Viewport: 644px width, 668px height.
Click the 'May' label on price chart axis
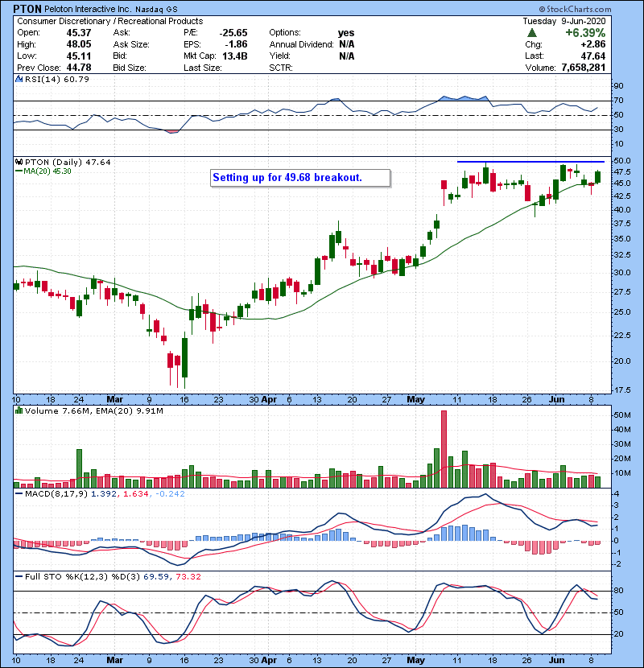(415, 399)
